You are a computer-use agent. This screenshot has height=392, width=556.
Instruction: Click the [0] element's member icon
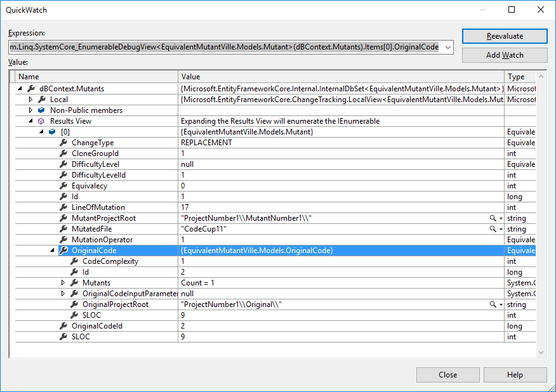click(x=50, y=131)
